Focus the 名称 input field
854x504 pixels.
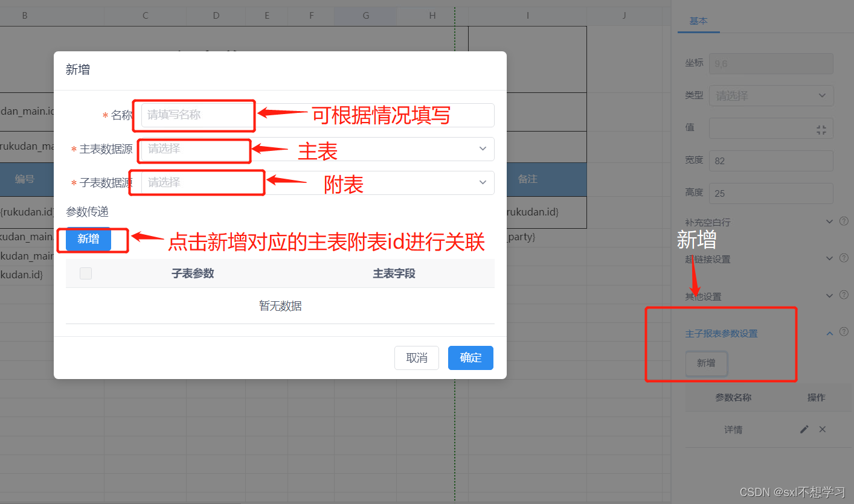tap(318, 115)
